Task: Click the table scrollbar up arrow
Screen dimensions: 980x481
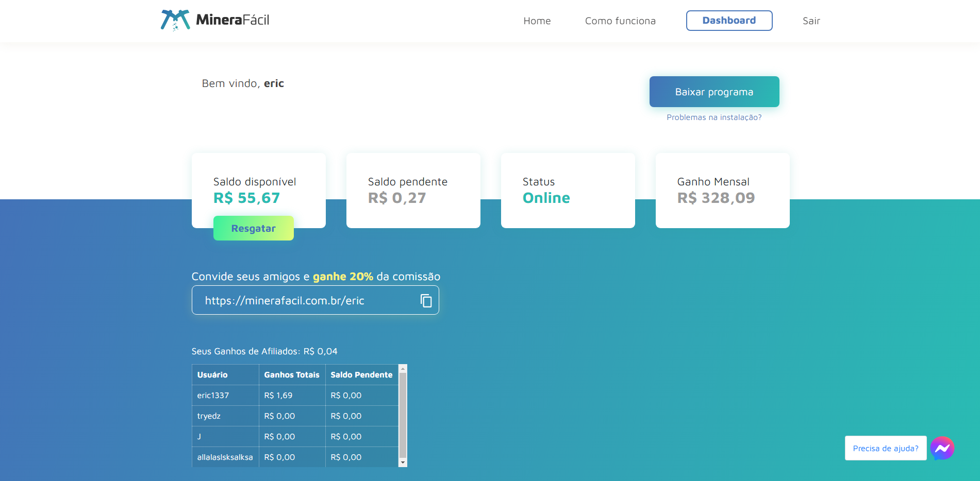Action: click(403, 368)
